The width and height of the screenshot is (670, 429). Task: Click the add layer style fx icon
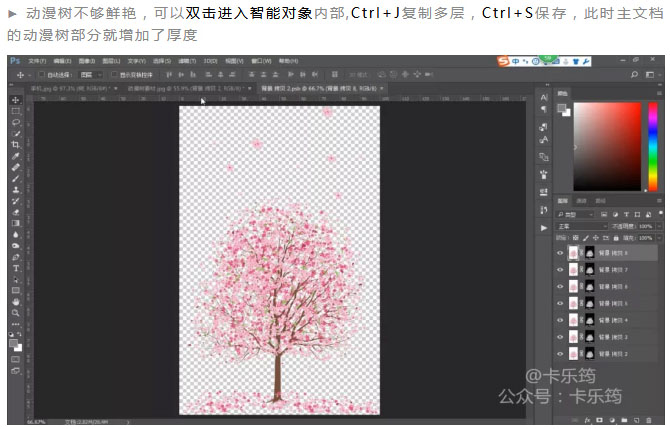point(588,420)
